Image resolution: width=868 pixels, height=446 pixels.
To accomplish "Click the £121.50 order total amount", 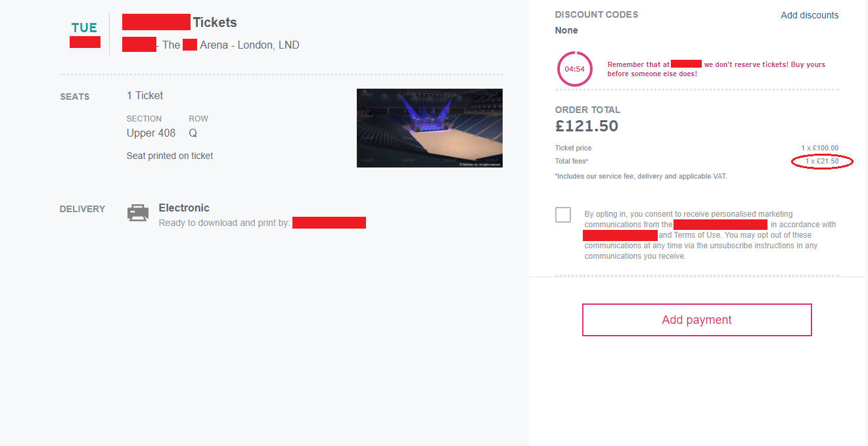I will (587, 126).
